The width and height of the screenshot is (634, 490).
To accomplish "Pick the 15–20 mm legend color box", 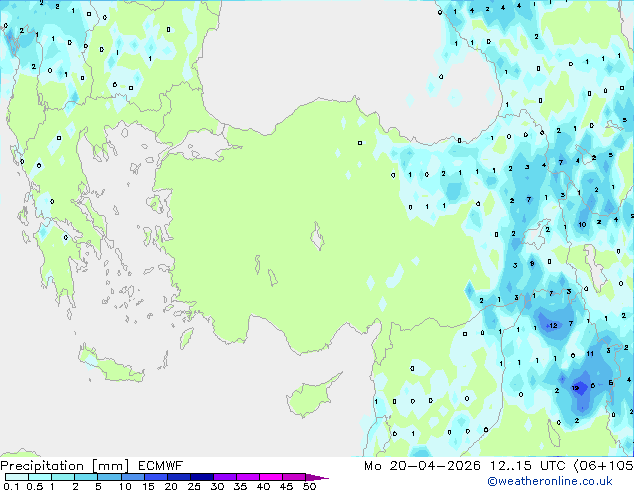I will [x=155, y=477].
